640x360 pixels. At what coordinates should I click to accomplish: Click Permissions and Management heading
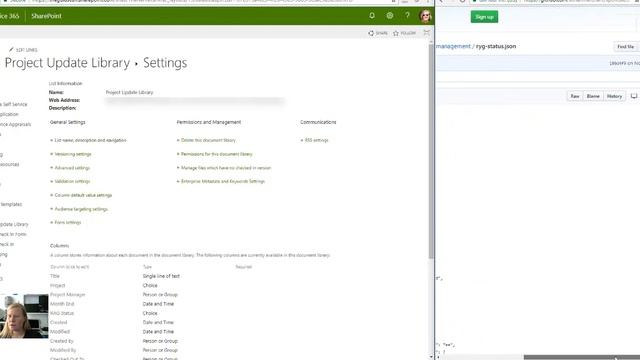pos(209,122)
